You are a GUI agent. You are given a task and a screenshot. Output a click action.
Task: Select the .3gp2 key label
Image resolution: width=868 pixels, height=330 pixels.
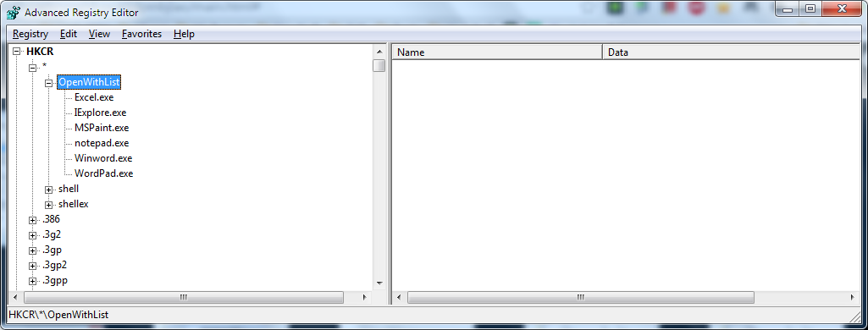(54, 265)
